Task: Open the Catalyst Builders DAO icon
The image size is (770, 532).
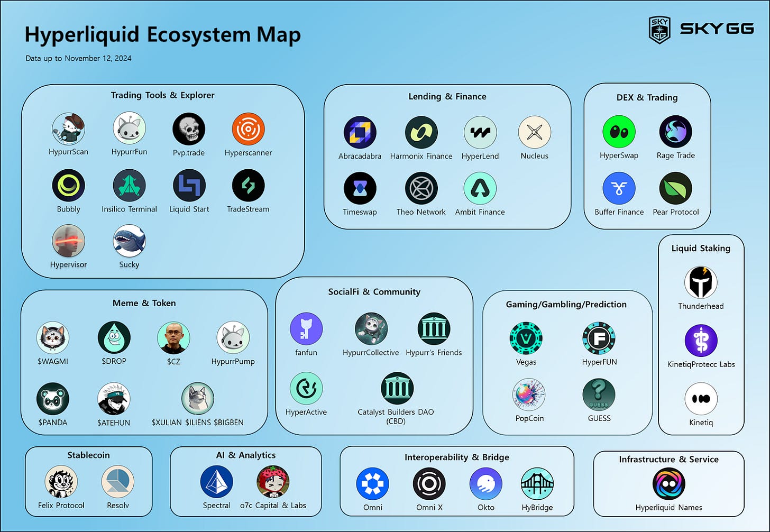Action: click(x=397, y=388)
